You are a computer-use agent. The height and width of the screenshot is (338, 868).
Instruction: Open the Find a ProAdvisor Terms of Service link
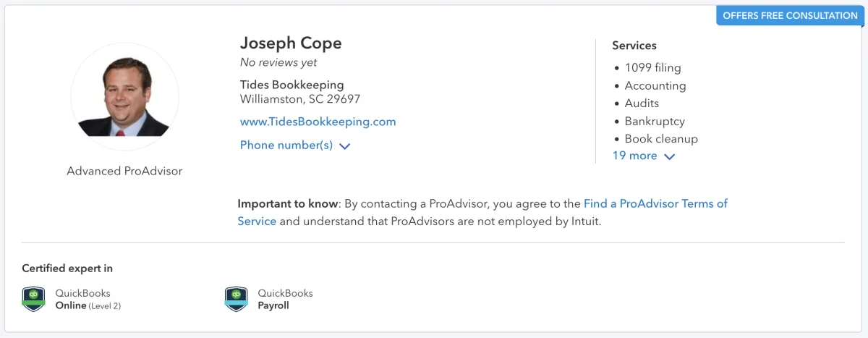tap(655, 203)
